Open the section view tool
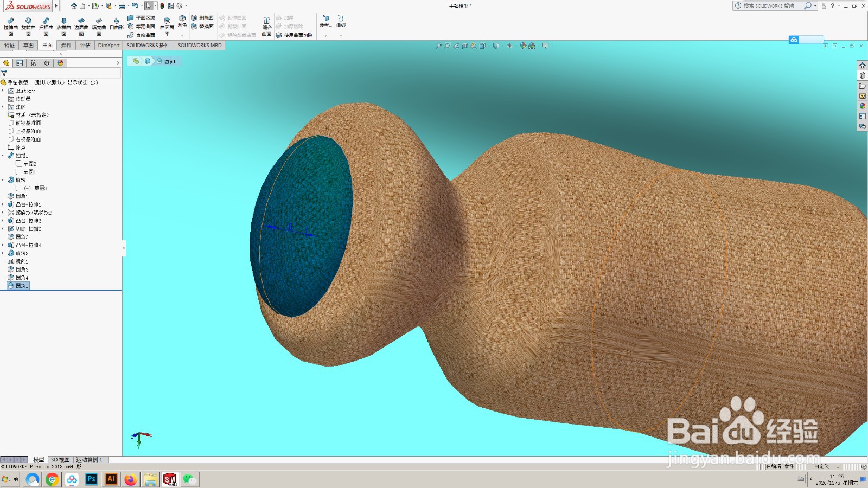Screen dimensions: 868x488 [465, 46]
